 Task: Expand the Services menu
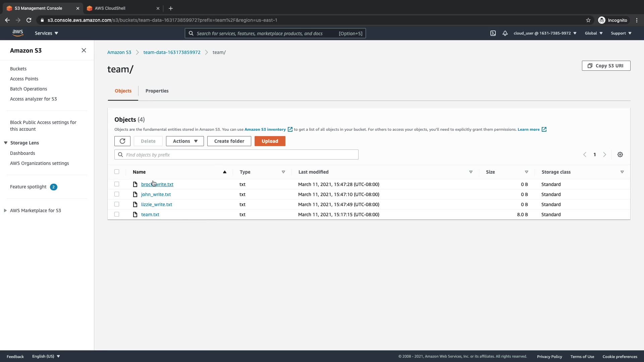(46, 33)
